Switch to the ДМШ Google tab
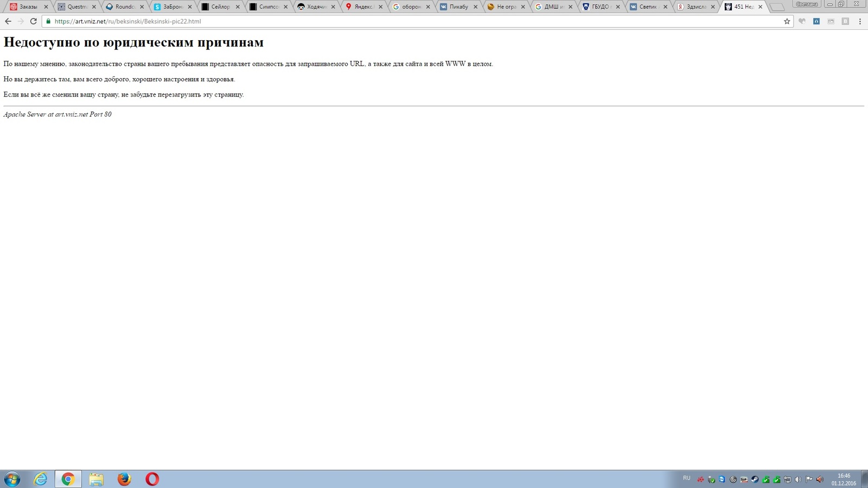Screen dimensions: 868x488 pos(554,7)
